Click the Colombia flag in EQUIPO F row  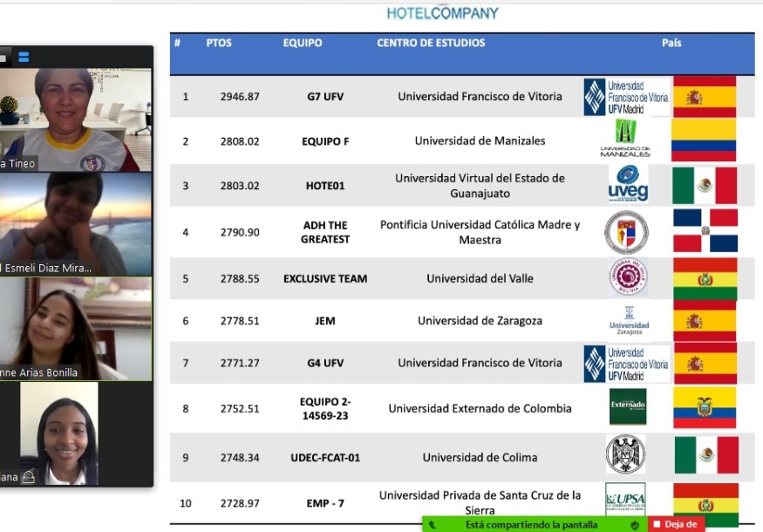pos(704,140)
